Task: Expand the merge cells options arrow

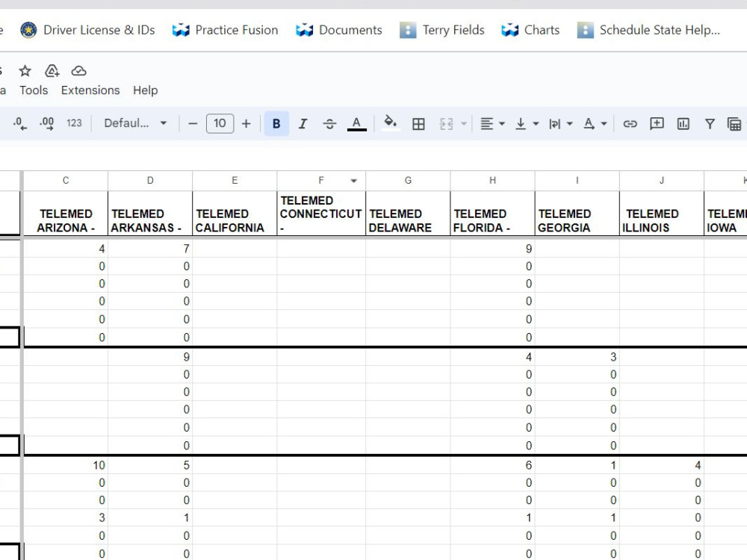Action: pyautogui.click(x=464, y=124)
